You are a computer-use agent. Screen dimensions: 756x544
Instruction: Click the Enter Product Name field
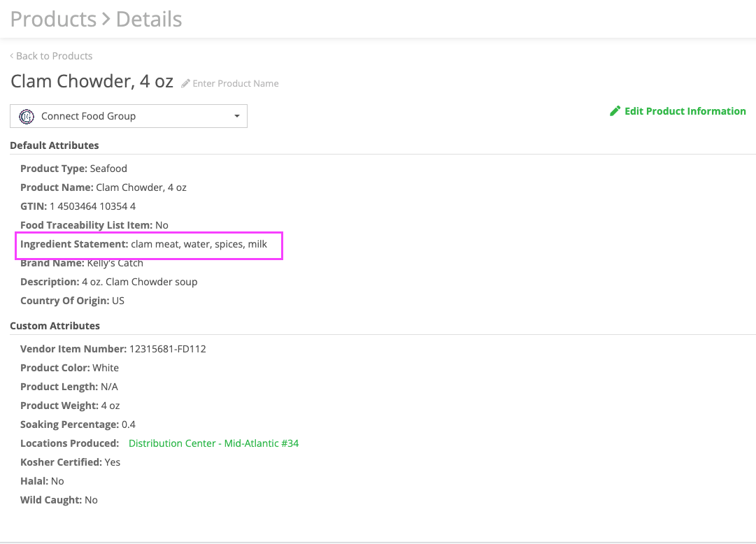click(x=236, y=84)
